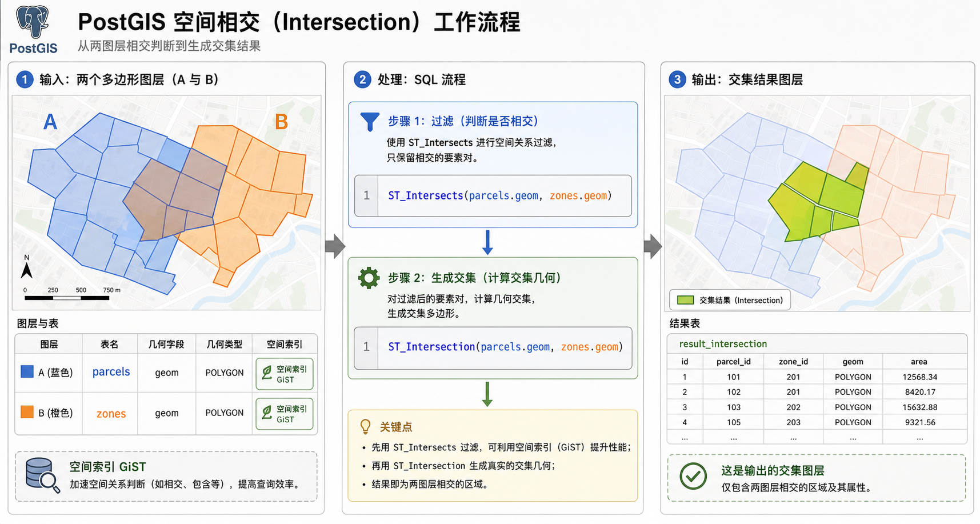Click the area value 12568.34
This screenshot has width=980, height=524.
click(x=920, y=377)
